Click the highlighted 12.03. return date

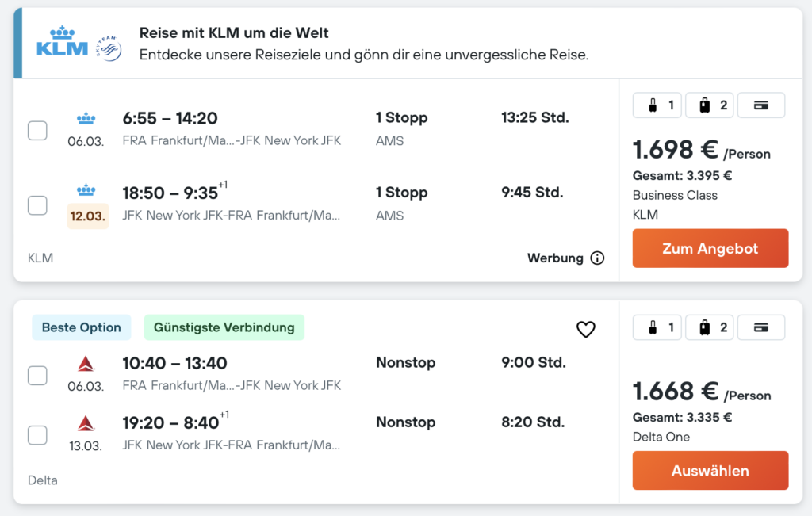[x=87, y=216]
